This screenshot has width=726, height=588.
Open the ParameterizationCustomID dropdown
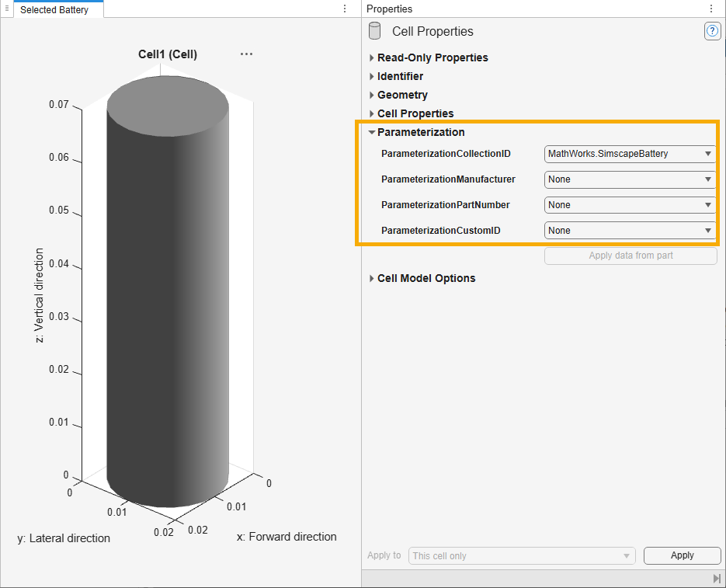click(630, 230)
